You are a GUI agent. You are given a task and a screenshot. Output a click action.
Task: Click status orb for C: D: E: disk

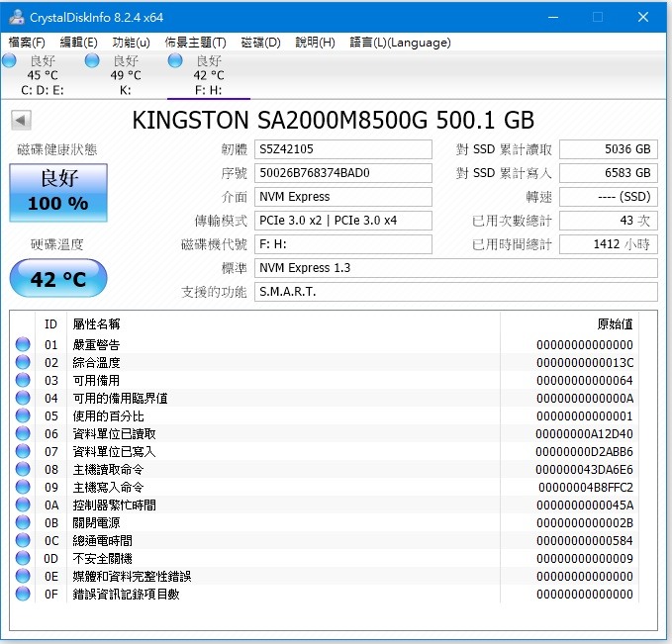click(10, 61)
